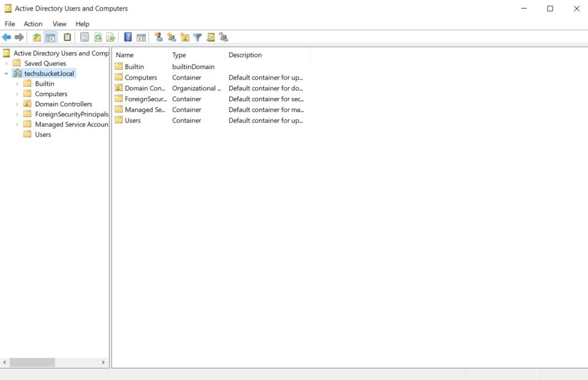Select ForeignSecur... row name in list
This screenshot has width=588, height=380.
(x=146, y=99)
